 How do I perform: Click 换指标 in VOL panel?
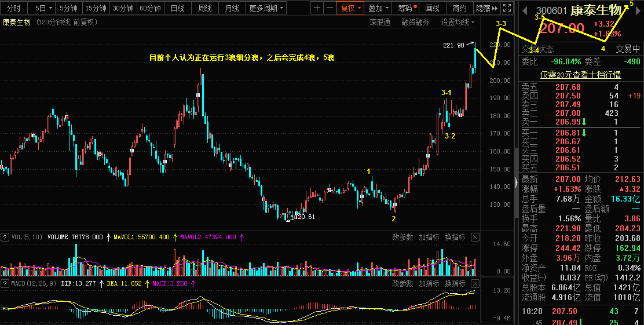pyautogui.click(x=455, y=237)
